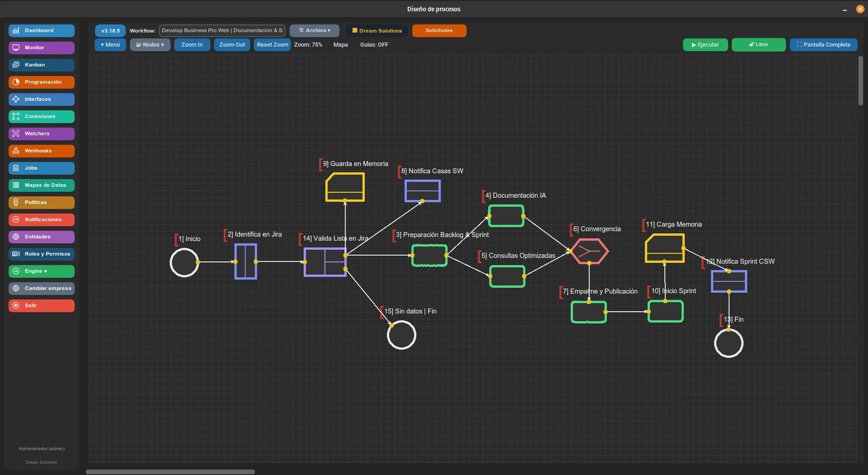Click the Workflow name field

(222, 31)
